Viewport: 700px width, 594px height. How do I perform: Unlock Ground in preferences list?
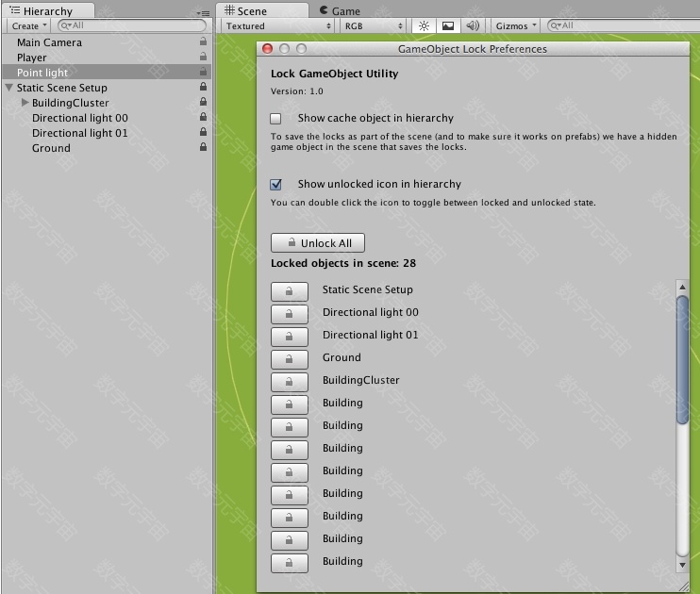[x=290, y=359]
